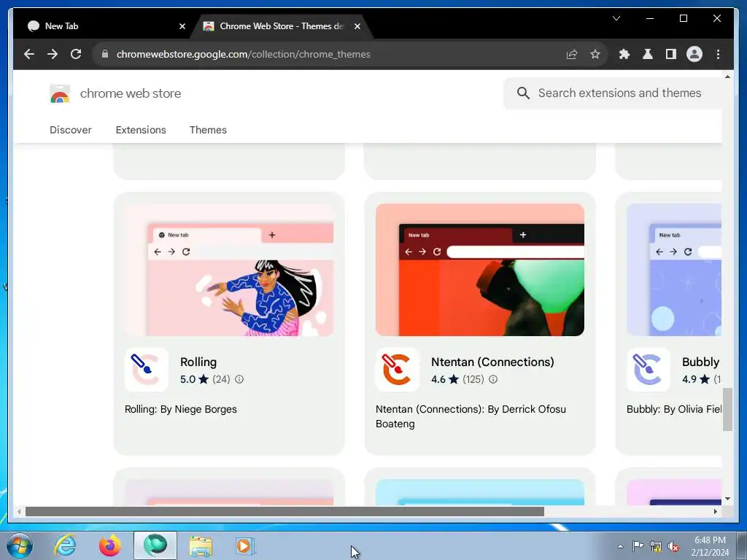Click the Rolling: By Niege Borges description
Viewport: 747px width, 560px height.
click(x=181, y=409)
